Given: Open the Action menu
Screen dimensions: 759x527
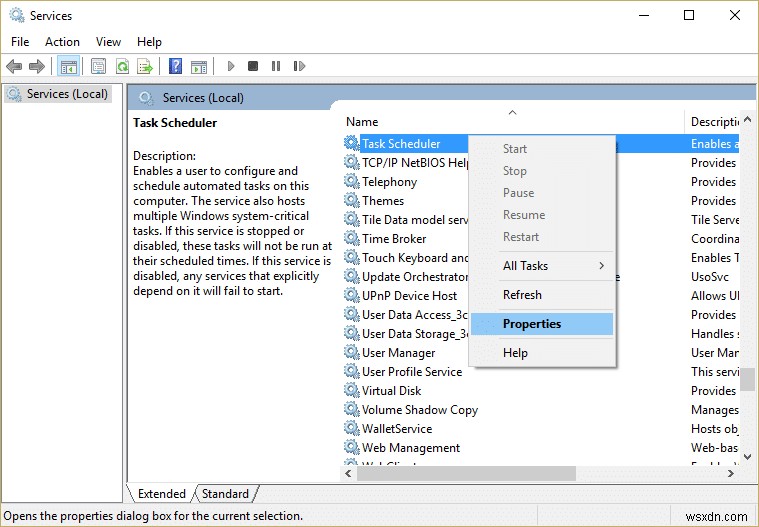Looking at the screenshot, I should click(62, 42).
